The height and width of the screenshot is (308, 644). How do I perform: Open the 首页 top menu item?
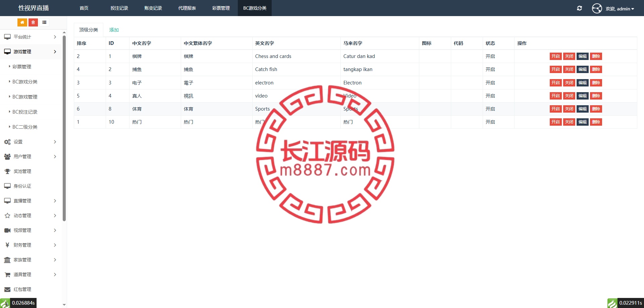tap(84, 8)
